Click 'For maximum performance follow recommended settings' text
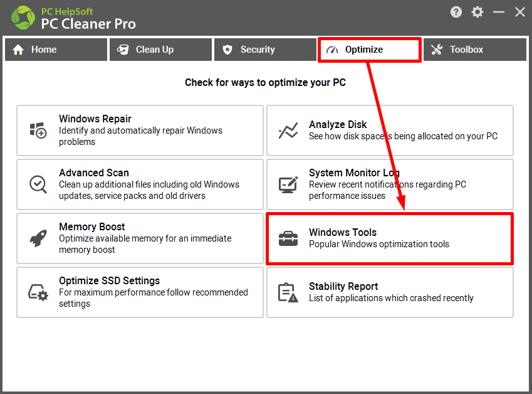This screenshot has height=394, width=532. pos(154,298)
